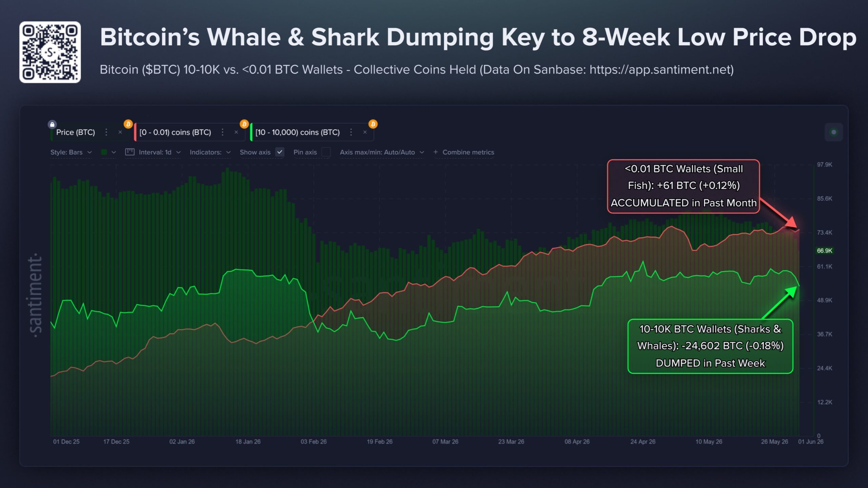Click the Santiment QR code
Image resolution: width=868 pixels, height=488 pixels.
pos(50,52)
